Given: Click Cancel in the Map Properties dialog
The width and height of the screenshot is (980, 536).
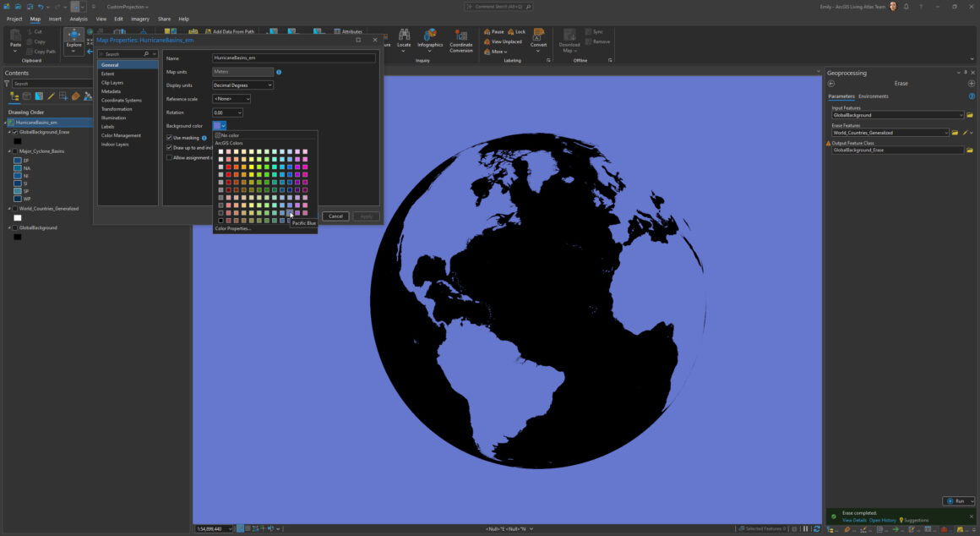Looking at the screenshot, I should 335,216.
